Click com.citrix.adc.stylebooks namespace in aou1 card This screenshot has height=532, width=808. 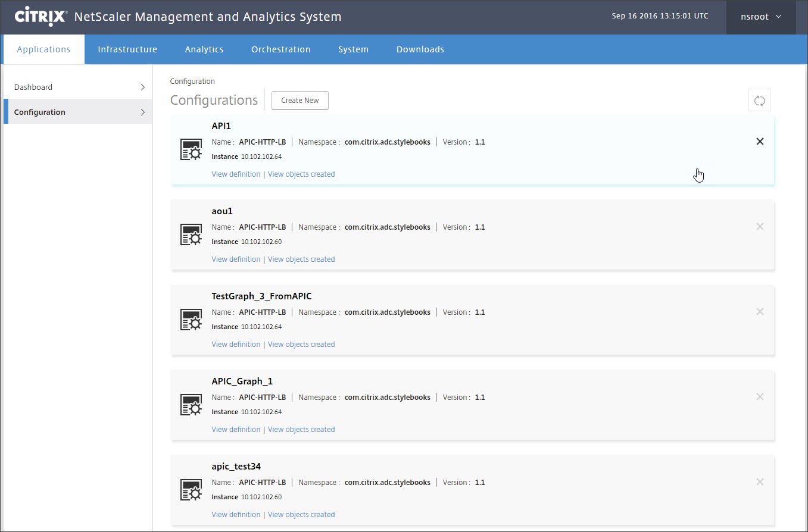387,227
